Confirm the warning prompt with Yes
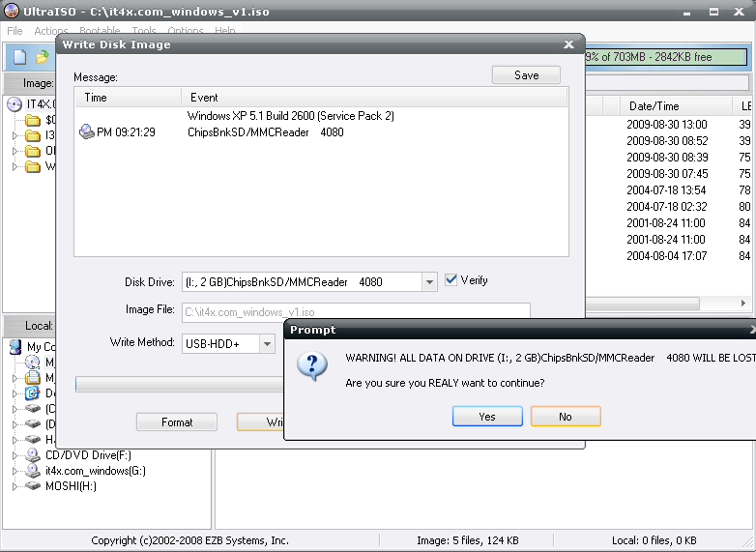Image resolution: width=756 pixels, height=552 pixels. coord(487,417)
